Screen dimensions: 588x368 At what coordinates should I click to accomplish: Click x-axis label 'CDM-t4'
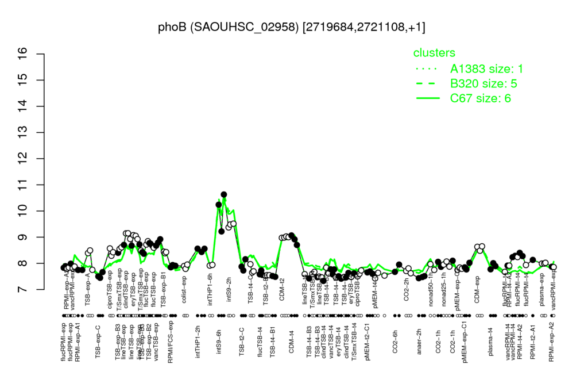(x=291, y=342)
